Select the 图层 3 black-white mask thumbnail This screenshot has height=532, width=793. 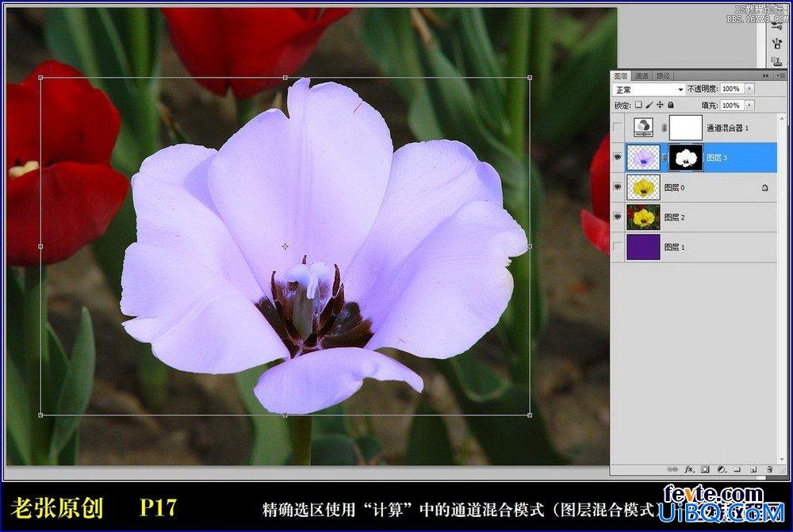[686, 158]
